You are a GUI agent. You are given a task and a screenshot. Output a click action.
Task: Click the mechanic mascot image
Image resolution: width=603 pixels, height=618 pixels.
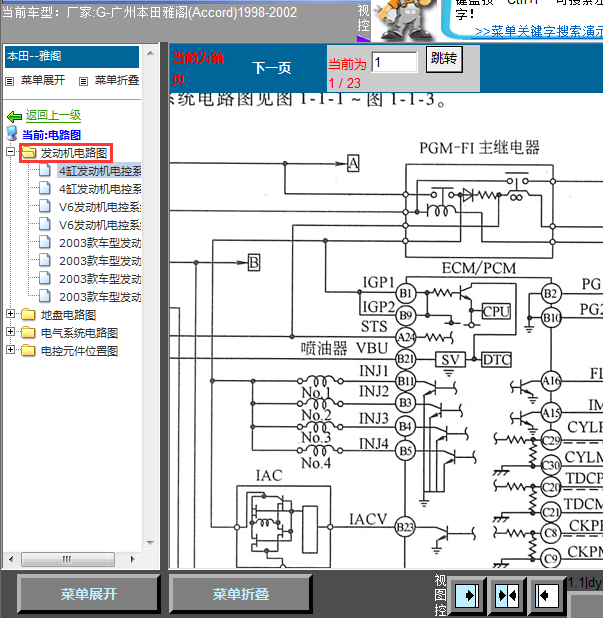coord(404,20)
